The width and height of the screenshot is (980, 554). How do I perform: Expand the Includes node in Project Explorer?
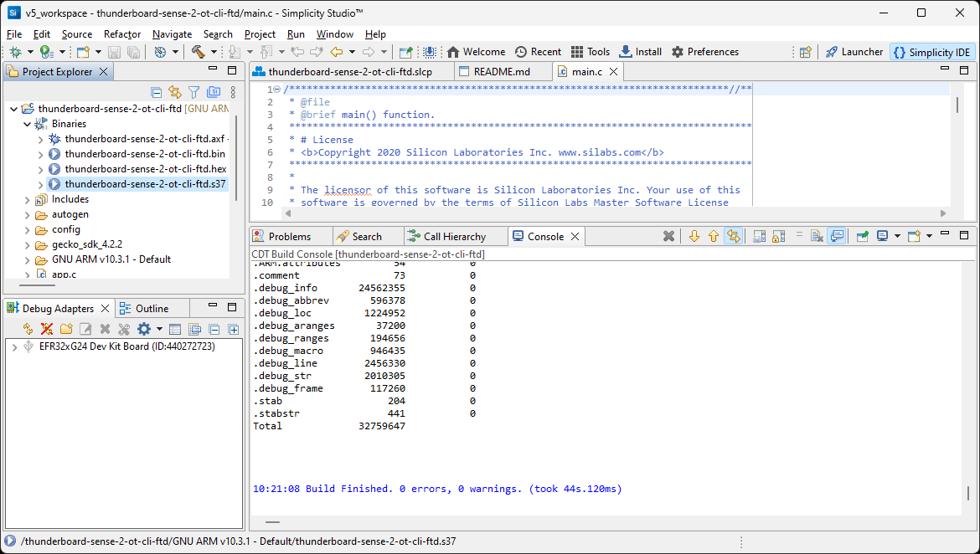26,199
